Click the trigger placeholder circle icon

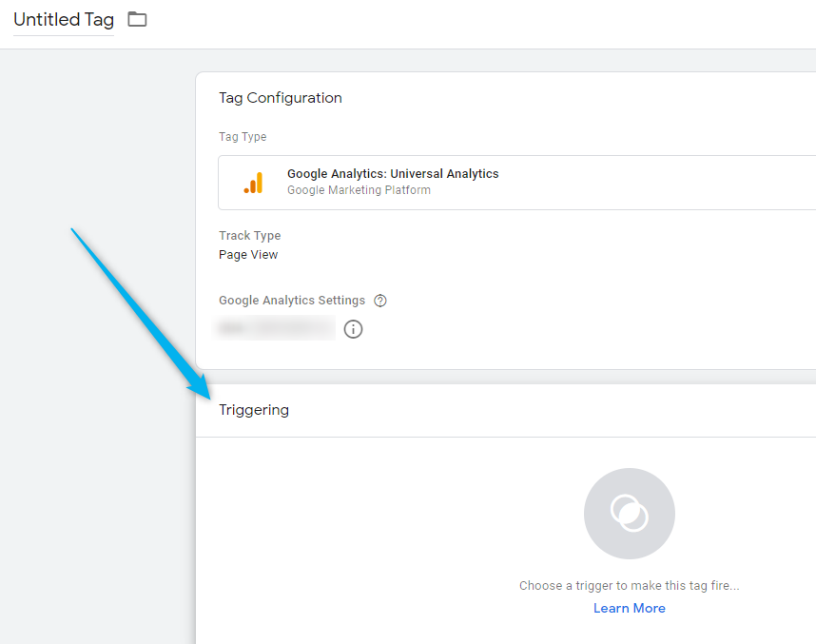coord(630,514)
